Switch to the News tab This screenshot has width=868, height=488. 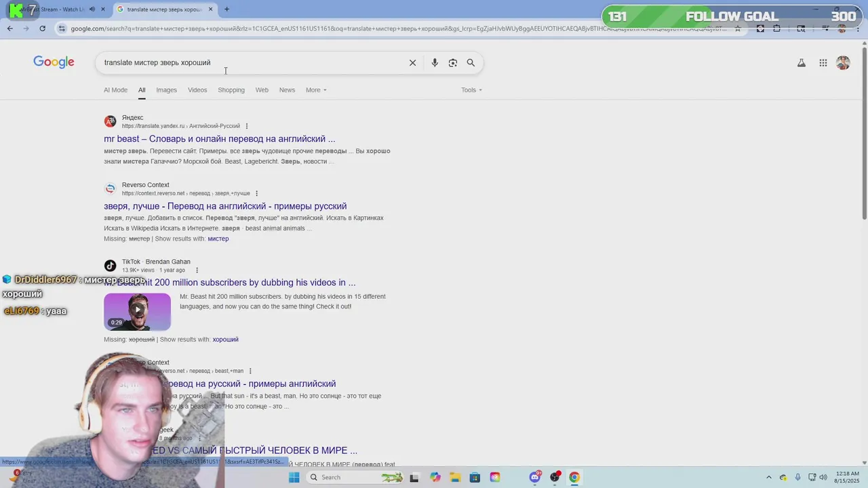[287, 89]
